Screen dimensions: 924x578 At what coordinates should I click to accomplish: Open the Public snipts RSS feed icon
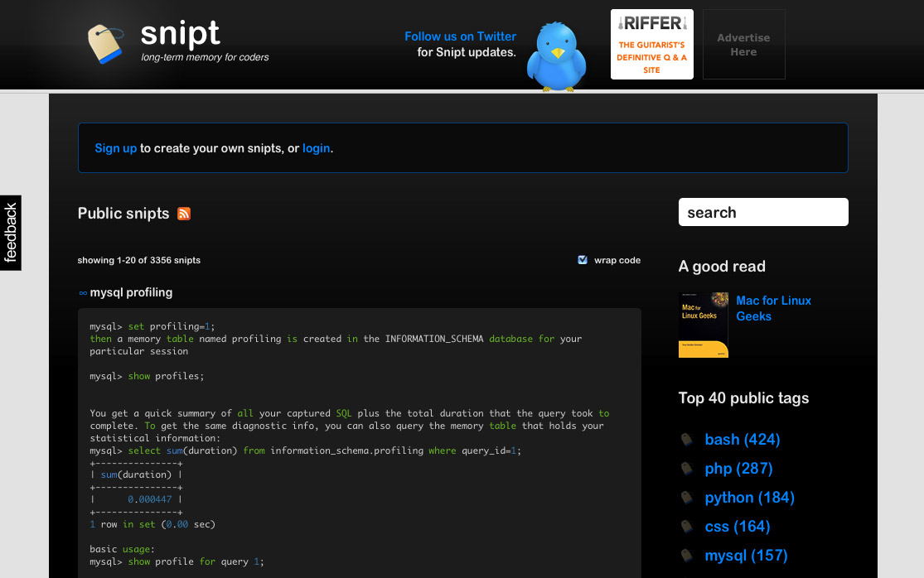(x=184, y=214)
